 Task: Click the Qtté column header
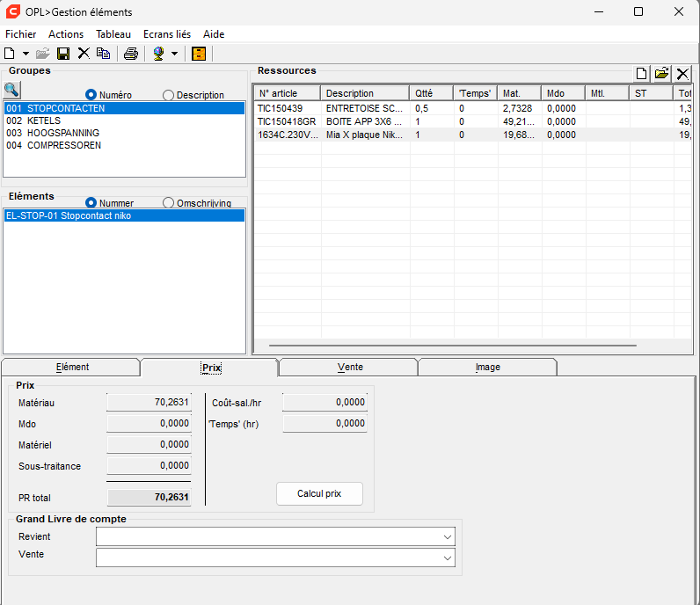[x=431, y=93]
